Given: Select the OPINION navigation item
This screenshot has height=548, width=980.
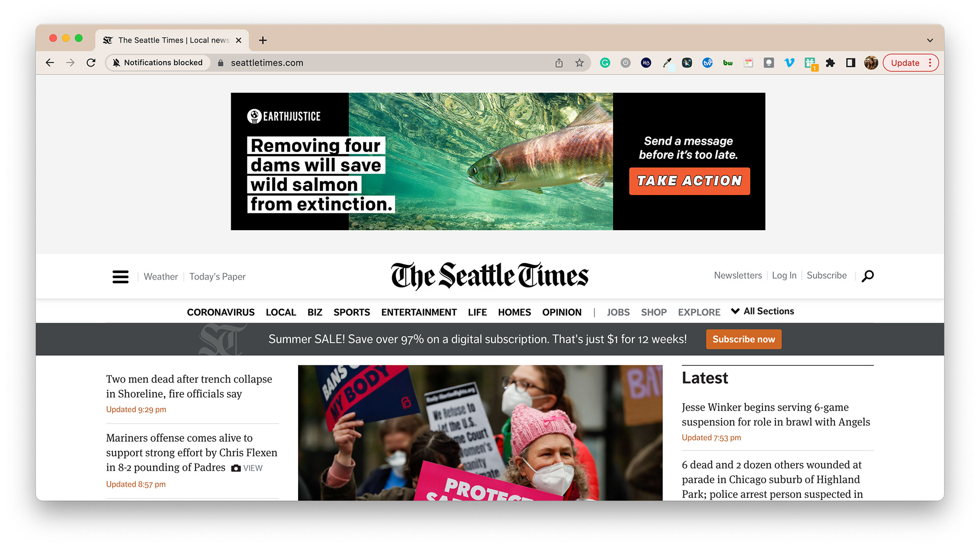Looking at the screenshot, I should click(x=561, y=312).
